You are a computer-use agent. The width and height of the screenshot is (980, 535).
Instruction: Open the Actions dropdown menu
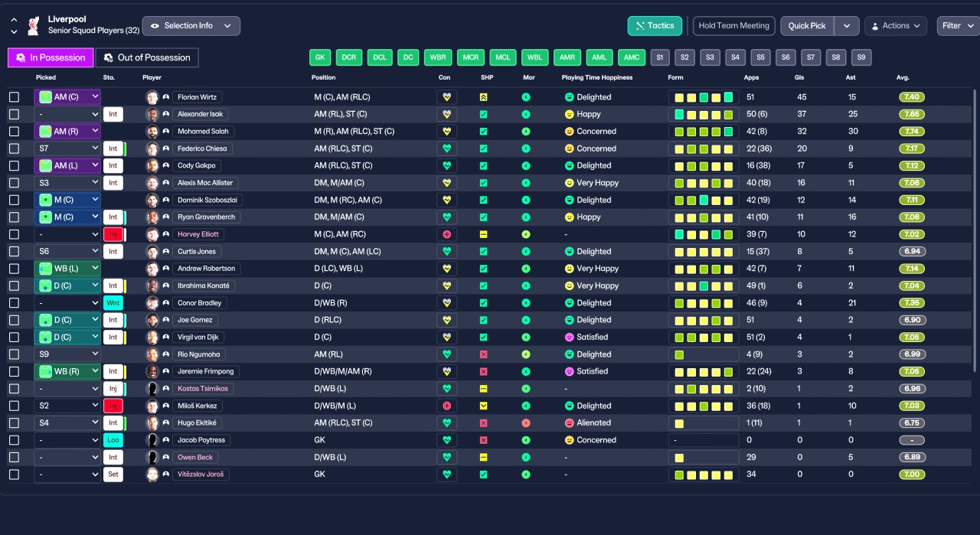(x=896, y=26)
